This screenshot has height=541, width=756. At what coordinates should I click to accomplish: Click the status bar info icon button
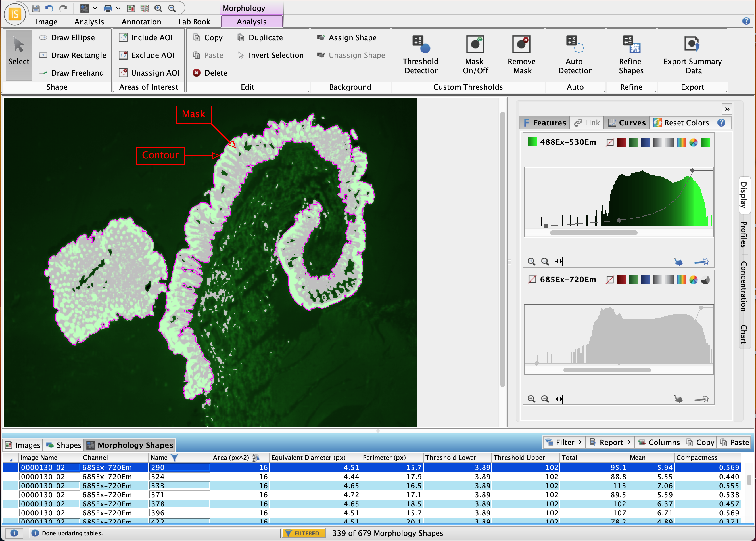click(14, 533)
